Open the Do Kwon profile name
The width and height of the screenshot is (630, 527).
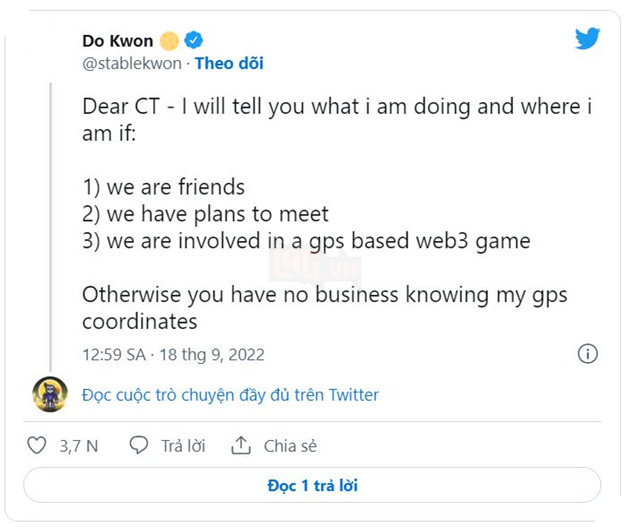(x=118, y=41)
